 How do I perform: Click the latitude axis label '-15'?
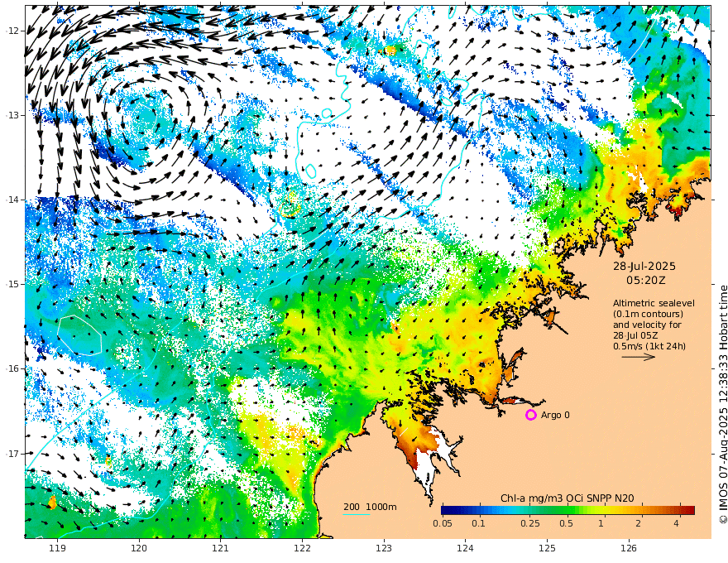click(13, 284)
